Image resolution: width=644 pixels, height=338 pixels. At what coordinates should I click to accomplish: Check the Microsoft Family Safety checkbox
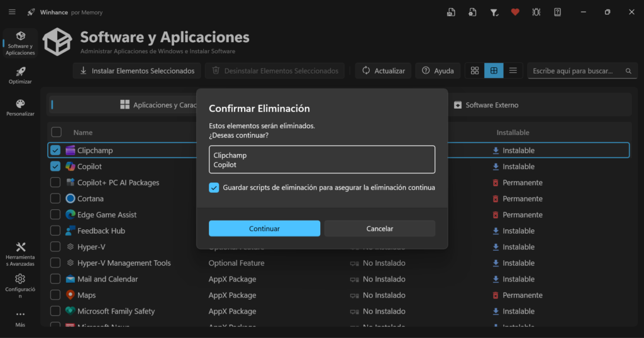(55, 311)
